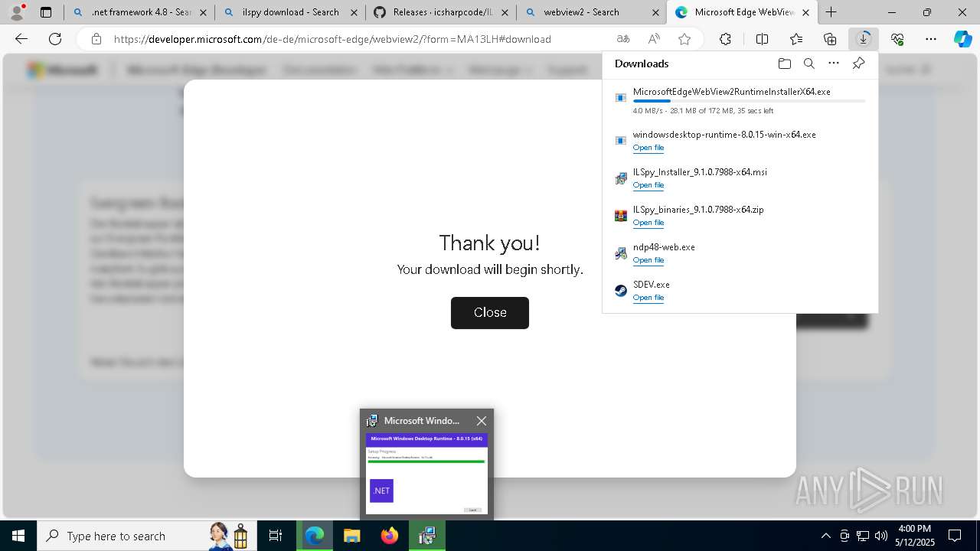The width and height of the screenshot is (980, 551).
Task: Click the ILSpy_Installer msi file icon
Action: point(621,178)
